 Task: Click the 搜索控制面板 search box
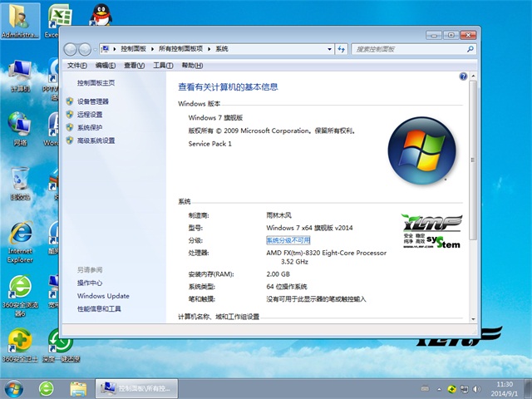[407, 49]
